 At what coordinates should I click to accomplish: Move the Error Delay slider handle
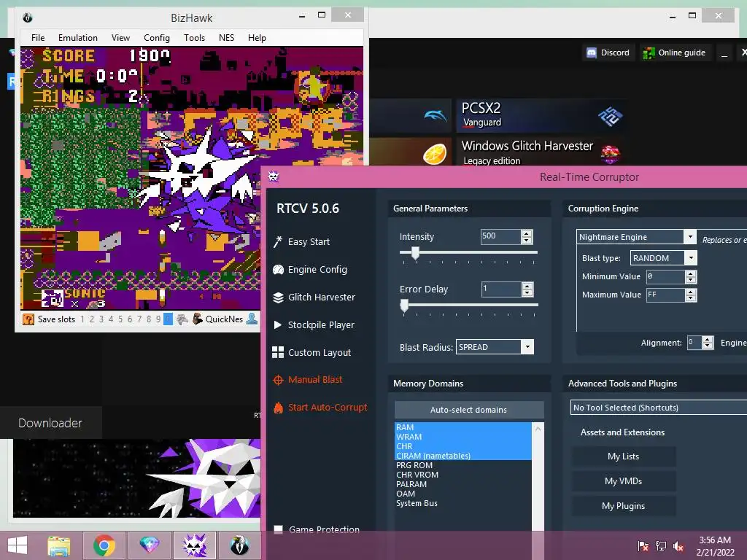404,306
